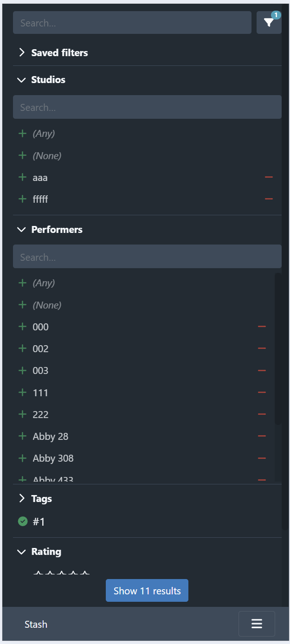Screen dimensions: 290x644
Task: Open the Stash home link
Action: [36, 625]
